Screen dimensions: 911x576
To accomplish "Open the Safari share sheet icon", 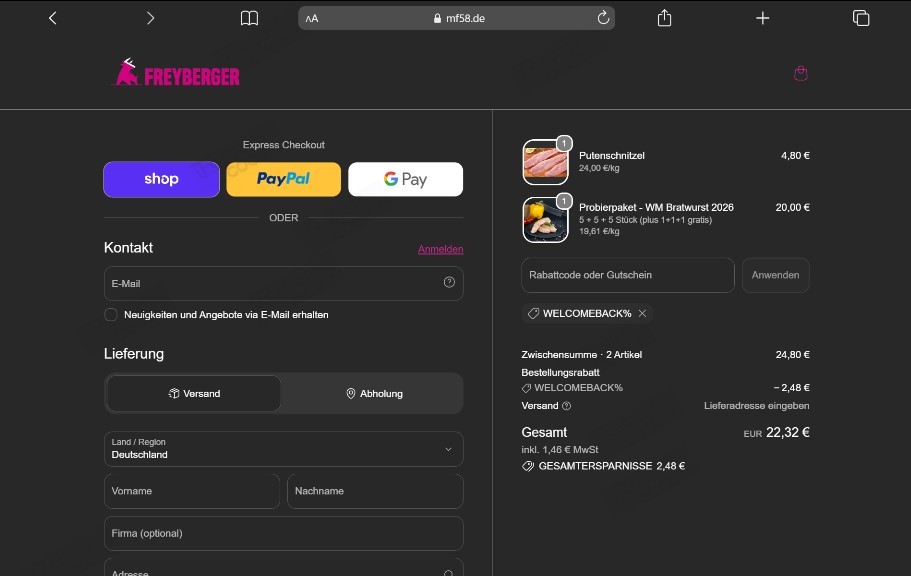I will [x=664, y=18].
